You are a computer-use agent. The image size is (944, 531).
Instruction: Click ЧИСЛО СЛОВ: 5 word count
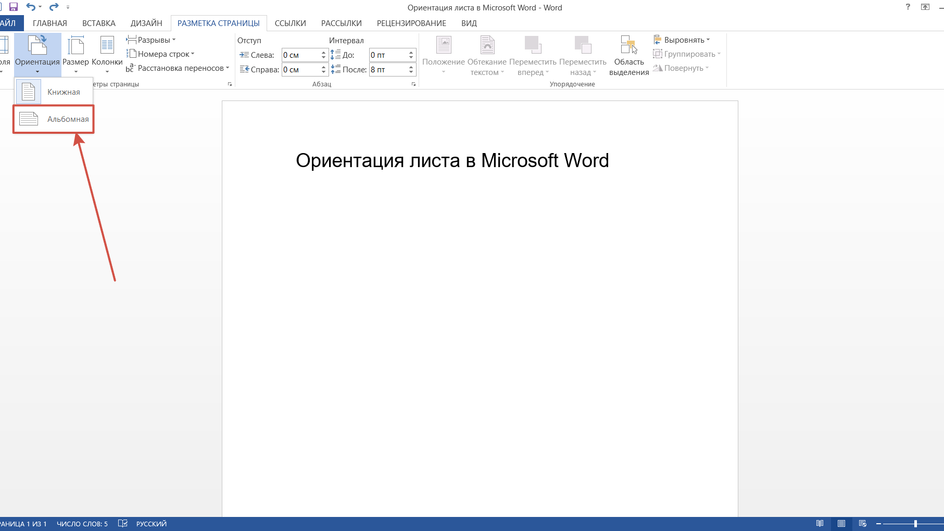[82, 524]
